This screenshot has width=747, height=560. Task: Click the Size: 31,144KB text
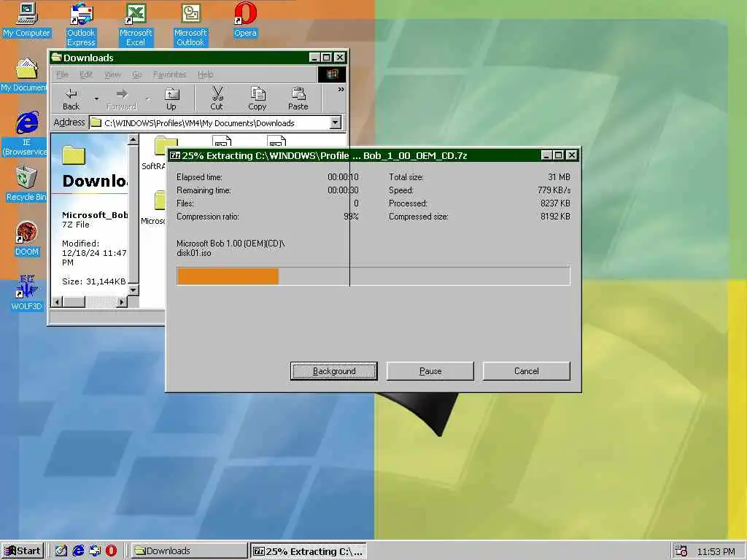[x=94, y=281]
